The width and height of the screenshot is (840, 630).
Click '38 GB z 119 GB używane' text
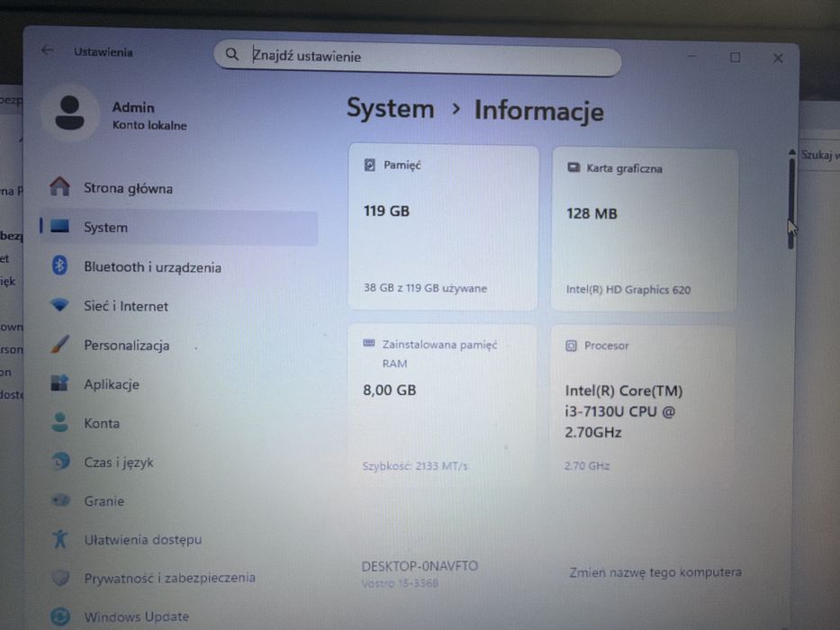(425, 288)
